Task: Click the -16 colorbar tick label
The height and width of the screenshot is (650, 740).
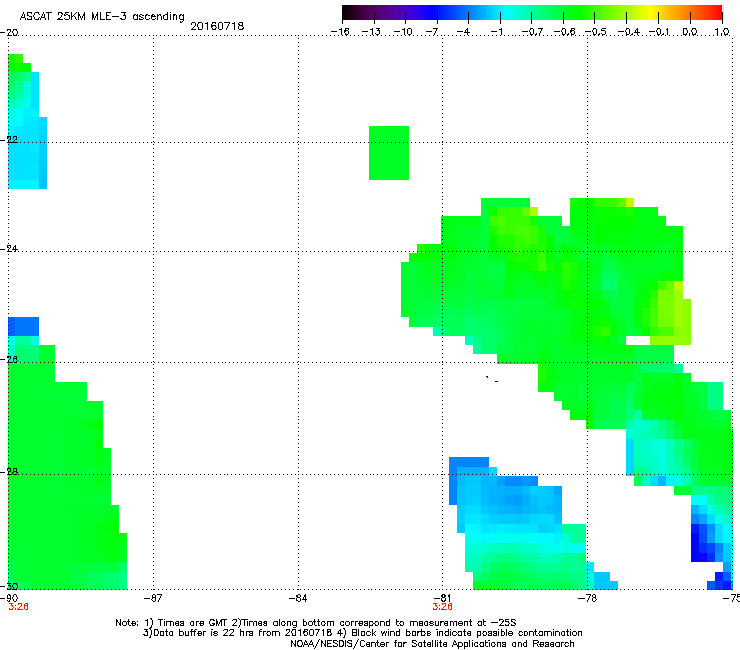Action: click(340, 32)
